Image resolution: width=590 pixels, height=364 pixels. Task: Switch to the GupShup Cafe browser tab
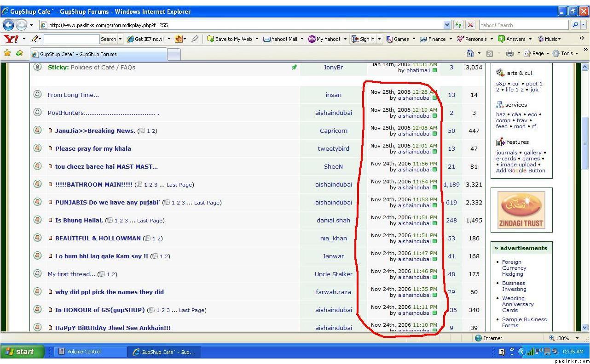click(x=97, y=54)
